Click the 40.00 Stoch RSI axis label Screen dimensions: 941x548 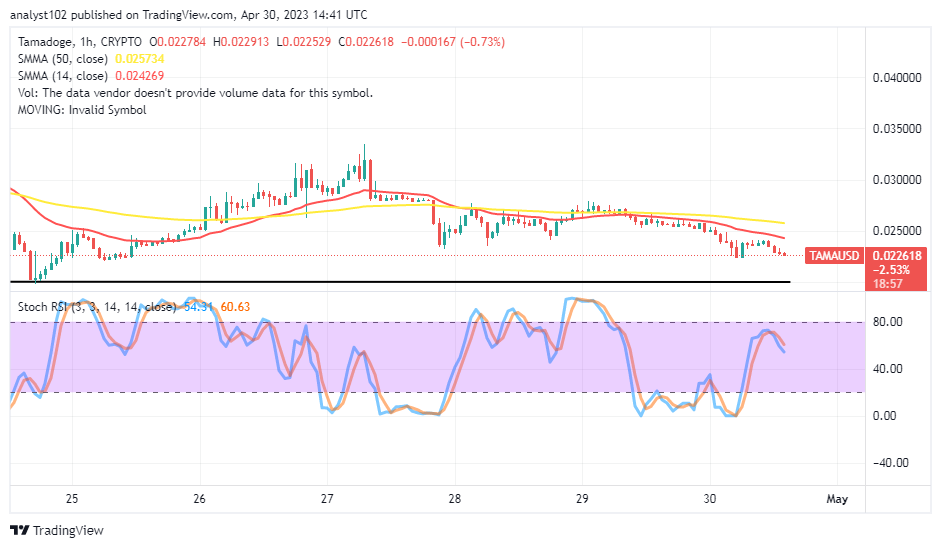coord(888,369)
